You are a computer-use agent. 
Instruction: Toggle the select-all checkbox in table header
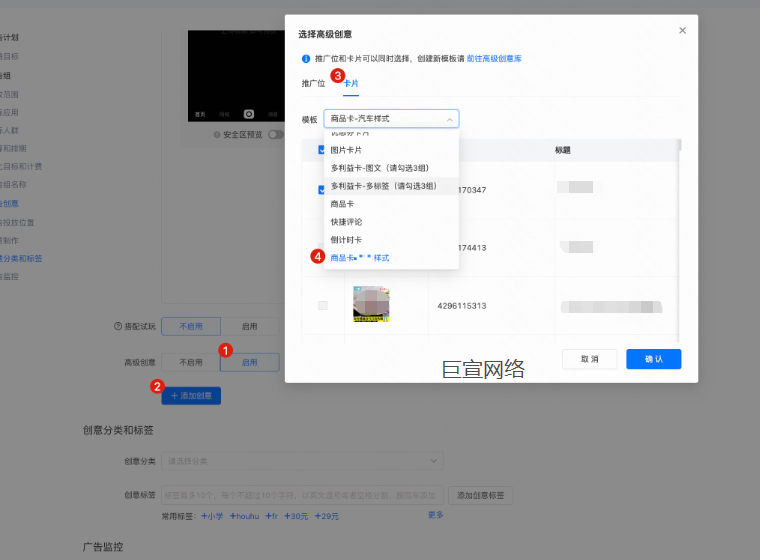tap(321, 150)
